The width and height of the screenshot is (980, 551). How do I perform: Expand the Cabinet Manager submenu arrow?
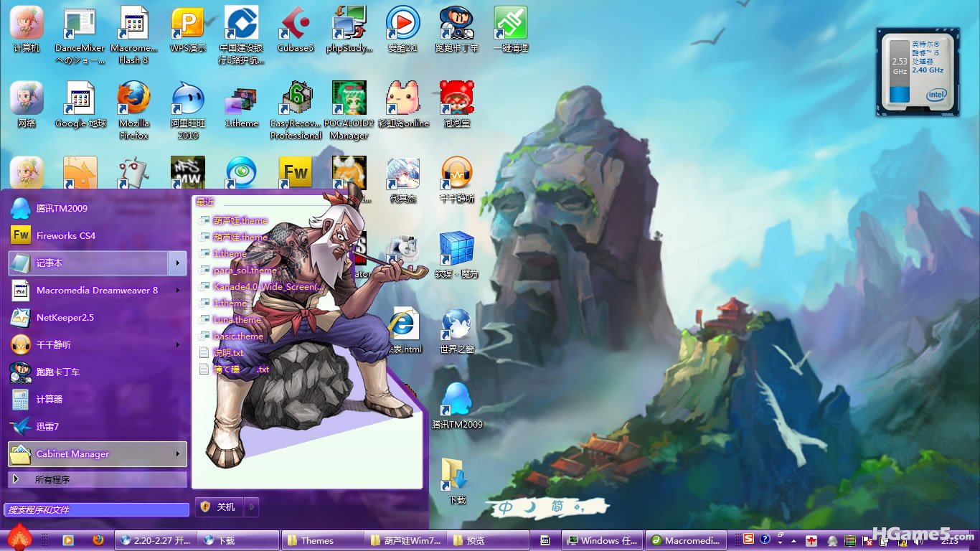click(177, 454)
